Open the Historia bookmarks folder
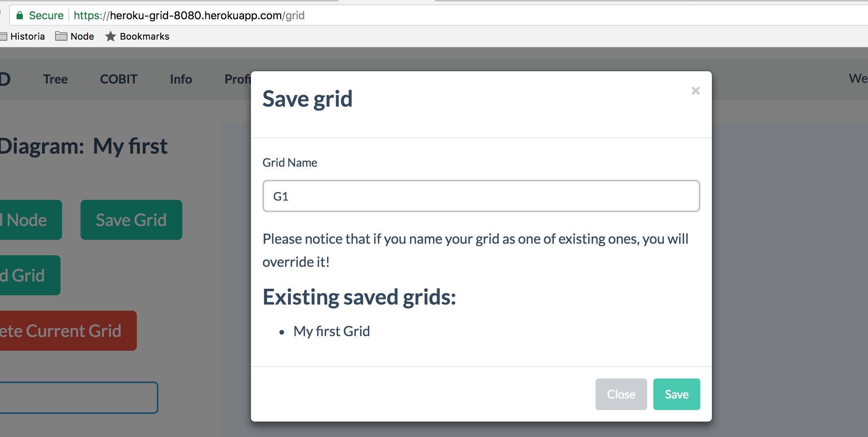 pyautogui.click(x=23, y=36)
